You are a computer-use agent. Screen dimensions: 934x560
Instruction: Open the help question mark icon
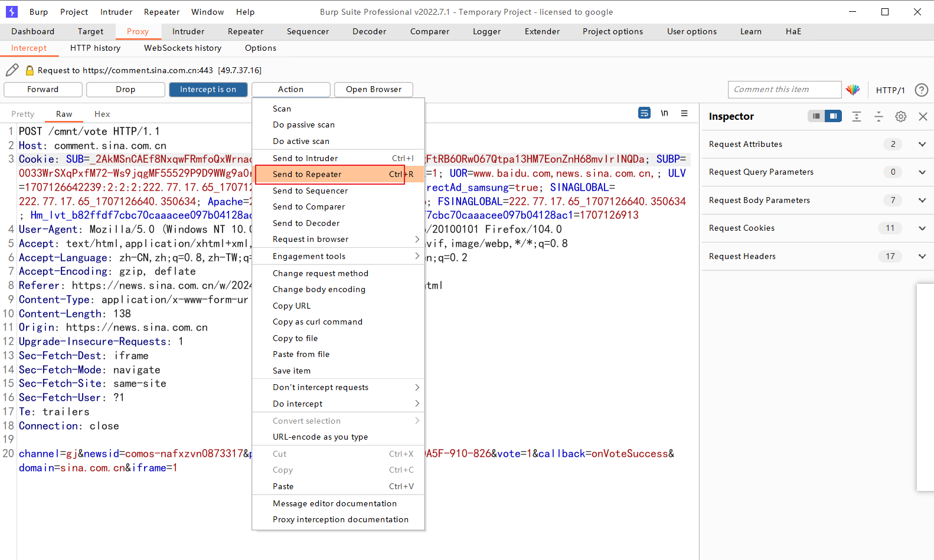click(x=921, y=90)
